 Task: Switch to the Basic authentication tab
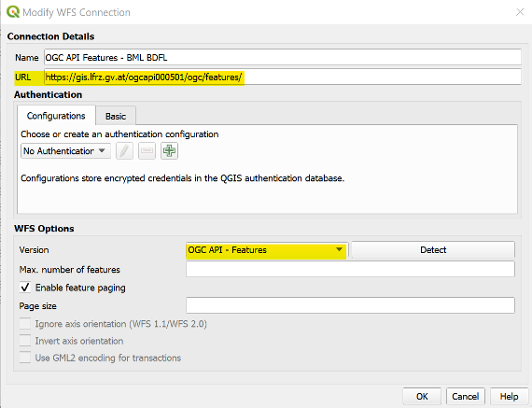click(116, 116)
